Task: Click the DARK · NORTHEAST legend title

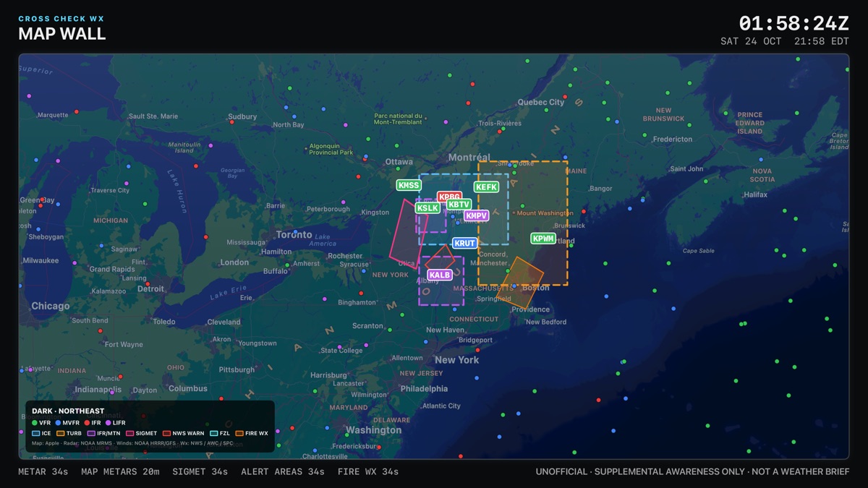Action: pyautogui.click(x=68, y=411)
